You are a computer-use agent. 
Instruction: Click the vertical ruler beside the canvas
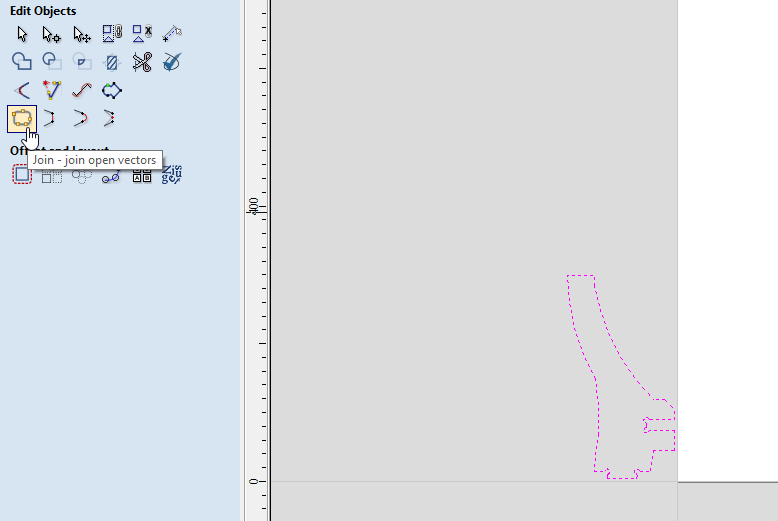point(257,300)
